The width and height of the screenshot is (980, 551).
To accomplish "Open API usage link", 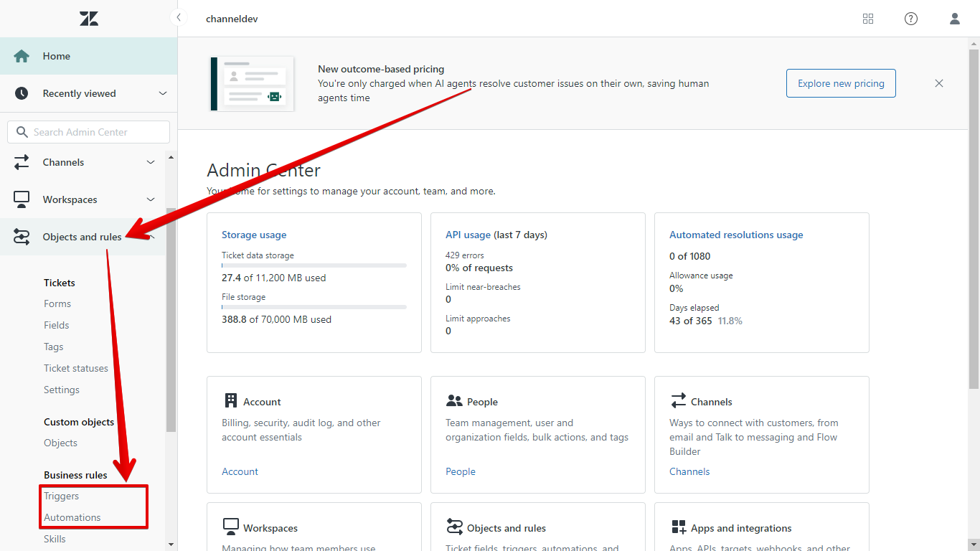I will click(468, 235).
